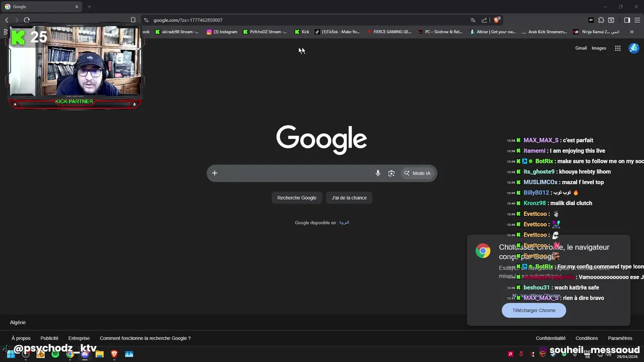This screenshot has width=644, height=362.
Task: Open site information icon beside the URL
Action: pyautogui.click(x=146, y=20)
